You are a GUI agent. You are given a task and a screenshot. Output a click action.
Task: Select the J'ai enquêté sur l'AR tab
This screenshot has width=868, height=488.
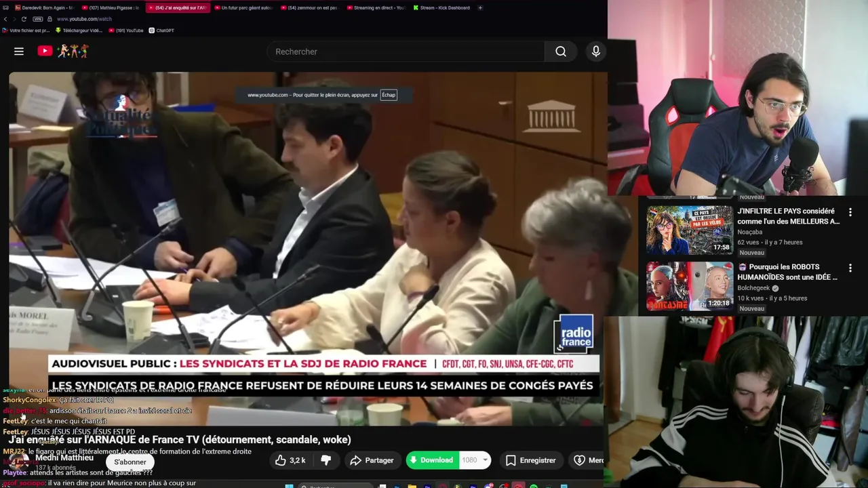(x=177, y=7)
